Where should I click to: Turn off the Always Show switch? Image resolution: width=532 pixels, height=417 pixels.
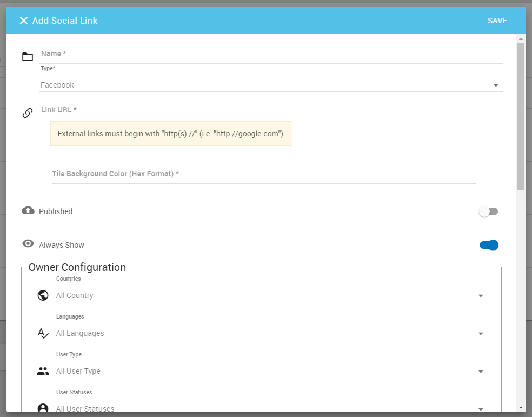tap(489, 245)
